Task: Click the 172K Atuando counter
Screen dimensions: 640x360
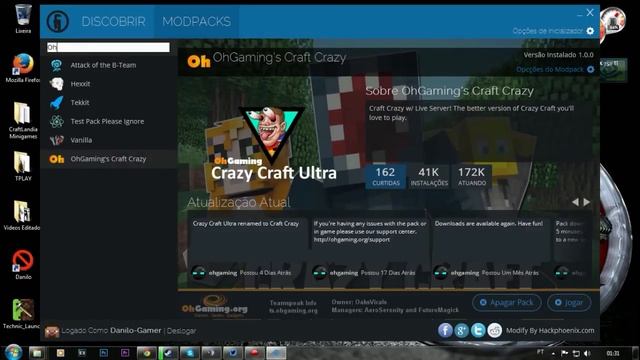Action: [471, 177]
